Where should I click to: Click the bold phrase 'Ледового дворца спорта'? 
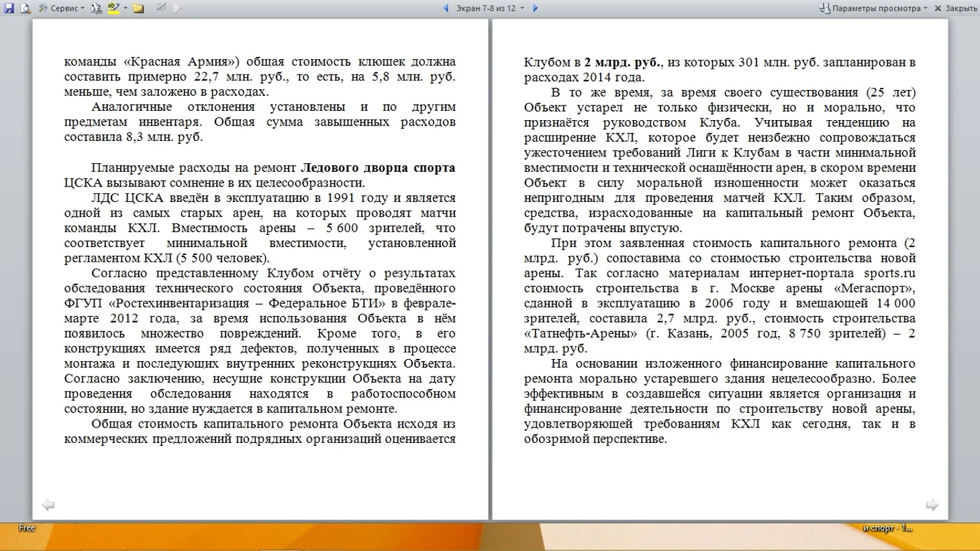click(x=378, y=168)
